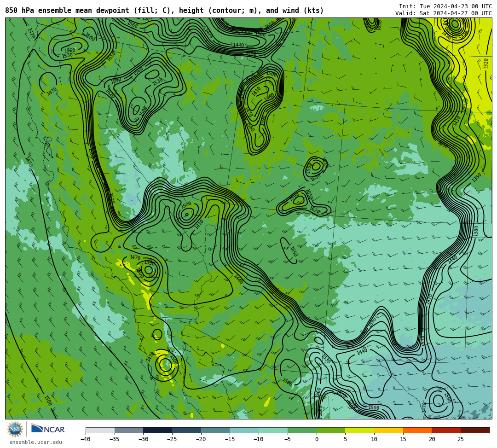The height and width of the screenshot is (448, 497).
Task: Click the NCAR logo
Action: 48,429
